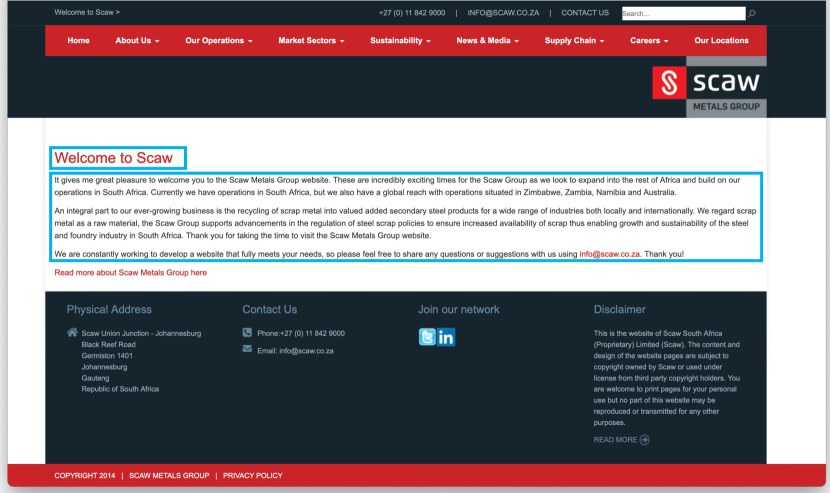Click the phone icon under Contact Us

pos(247,333)
